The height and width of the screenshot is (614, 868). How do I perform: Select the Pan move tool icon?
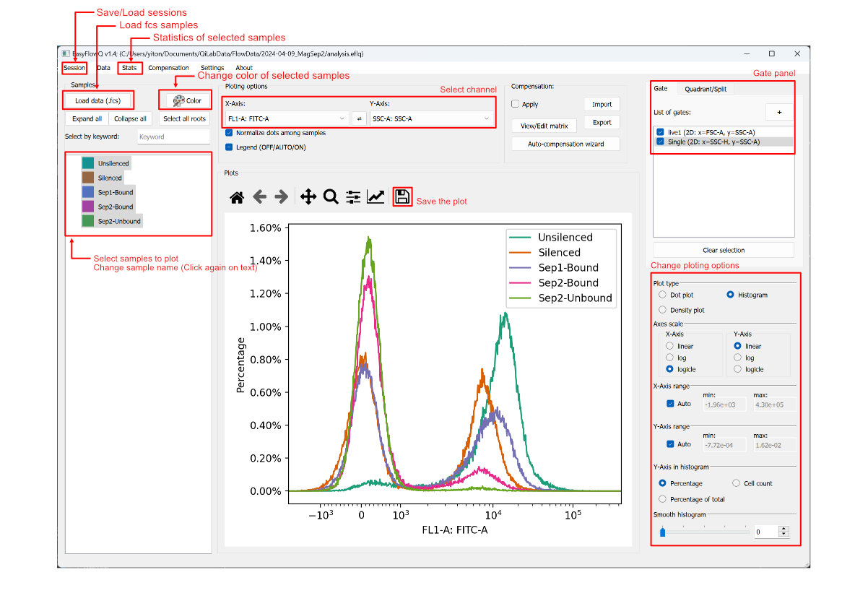point(308,196)
